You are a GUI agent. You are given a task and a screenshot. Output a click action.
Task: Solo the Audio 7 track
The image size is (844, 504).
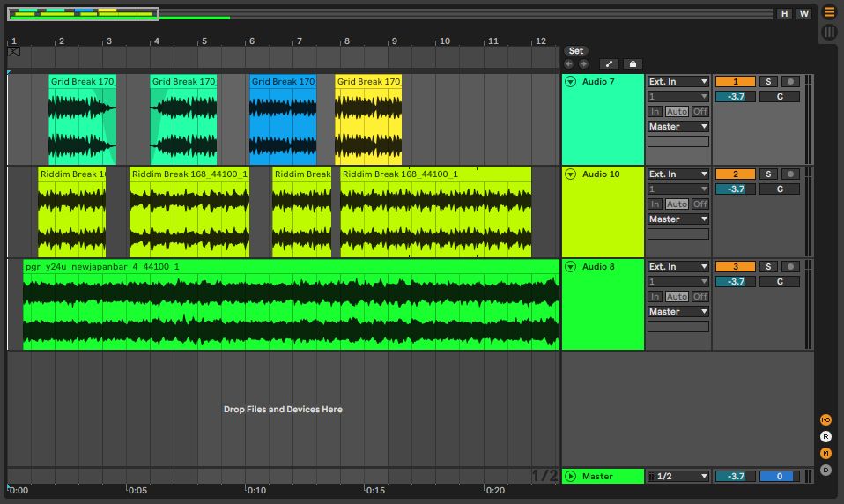768,82
